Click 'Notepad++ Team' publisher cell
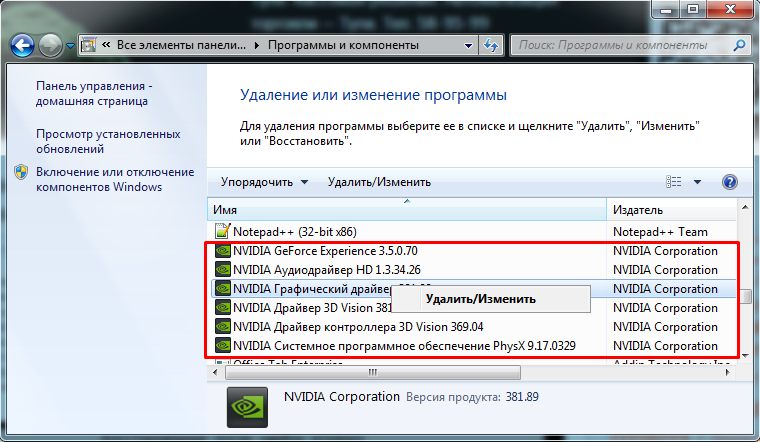 (660, 232)
